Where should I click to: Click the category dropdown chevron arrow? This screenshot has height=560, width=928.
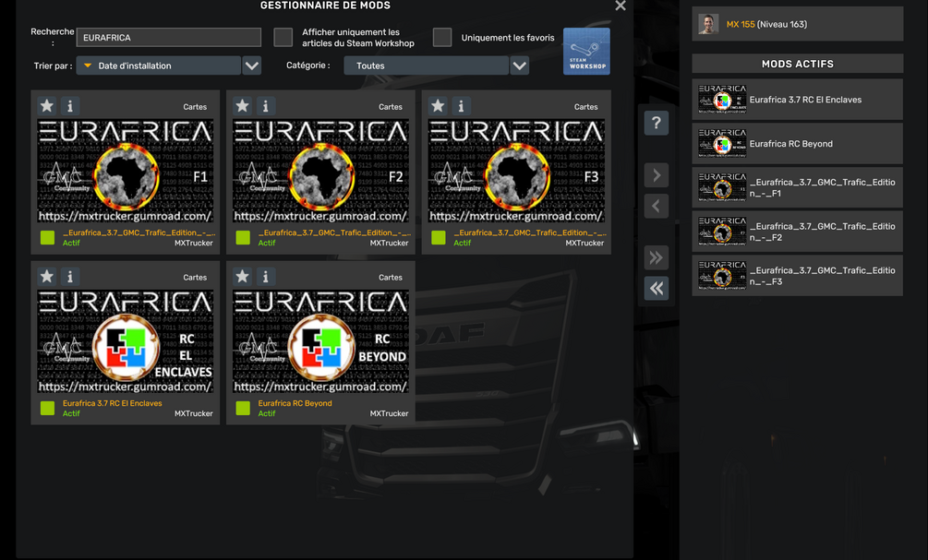tap(520, 66)
